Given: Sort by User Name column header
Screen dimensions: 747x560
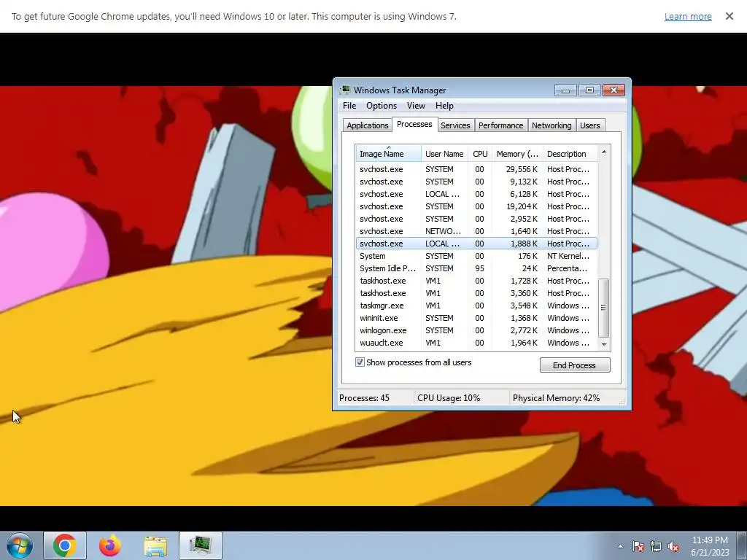Looking at the screenshot, I should [444, 154].
